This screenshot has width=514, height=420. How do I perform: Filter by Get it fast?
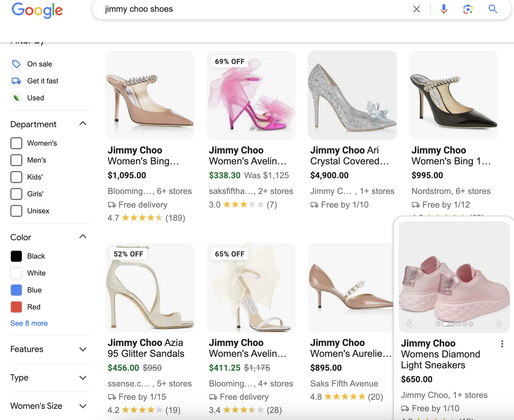[43, 81]
